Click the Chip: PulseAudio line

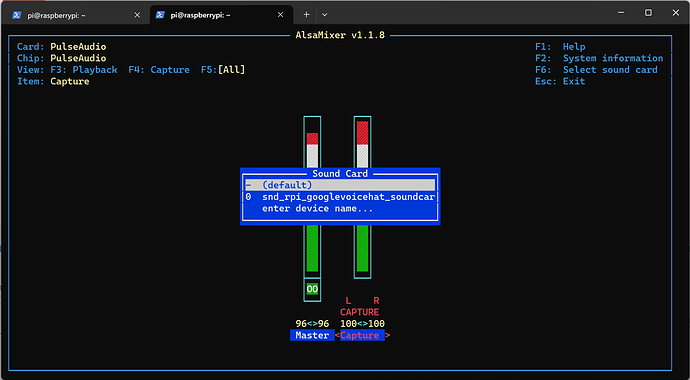[x=62, y=58]
